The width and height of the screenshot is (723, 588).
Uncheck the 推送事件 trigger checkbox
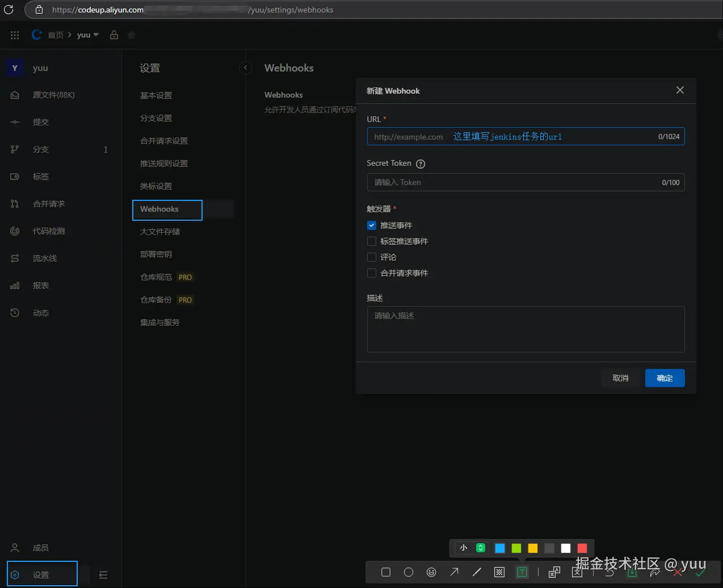tap(372, 225)
